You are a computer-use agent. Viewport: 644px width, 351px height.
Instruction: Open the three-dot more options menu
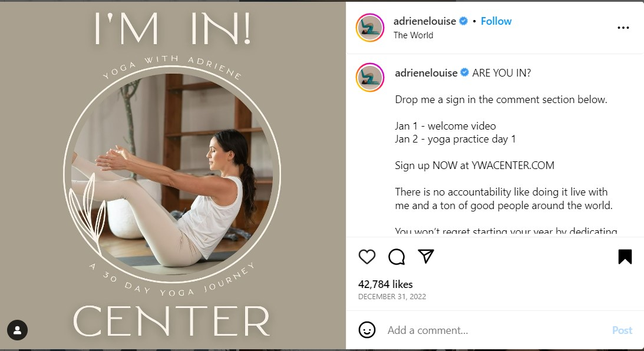pyautogui.click(x=623, y=28)
